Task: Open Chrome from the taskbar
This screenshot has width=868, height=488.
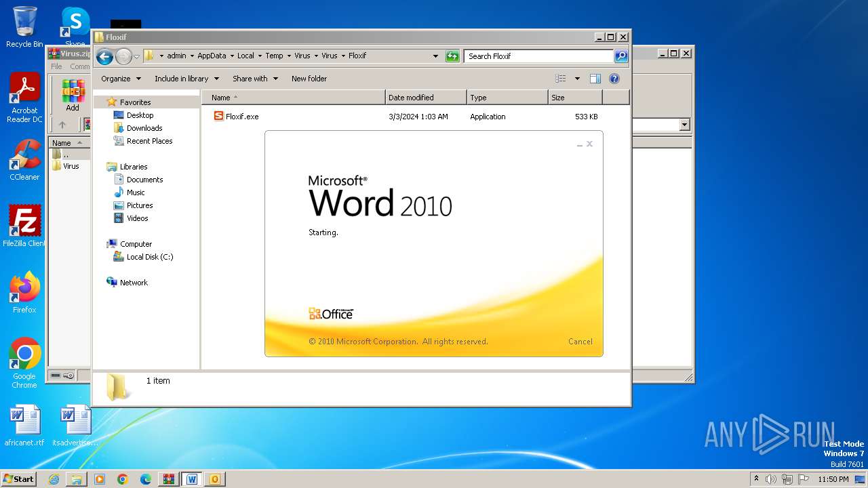Action: coord(123,479)
